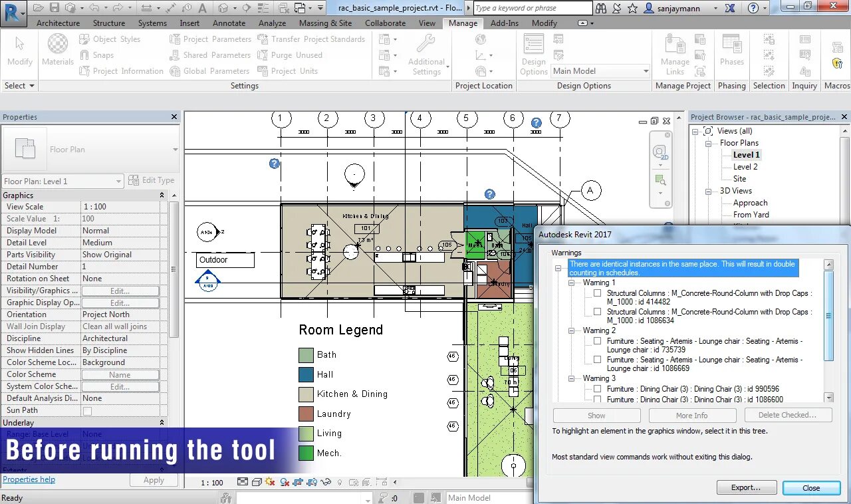
Task: Open Project Parameters
Action: (210, 39)
